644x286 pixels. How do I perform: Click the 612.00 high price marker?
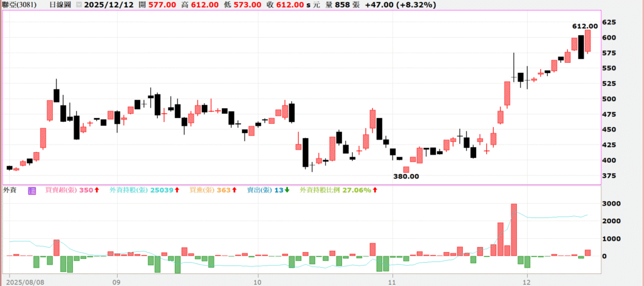(x=584, y=26)
